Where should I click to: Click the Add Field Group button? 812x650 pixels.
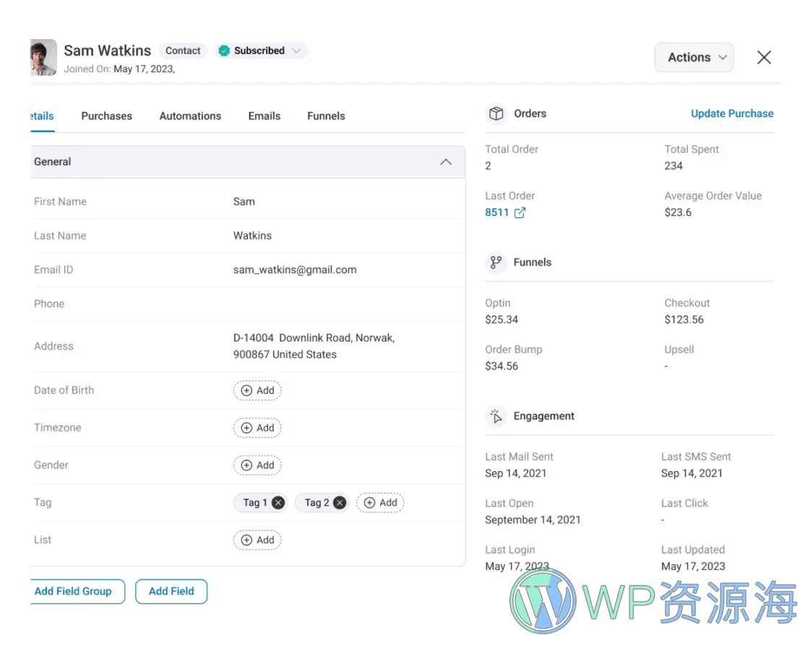tap(76, 591)
